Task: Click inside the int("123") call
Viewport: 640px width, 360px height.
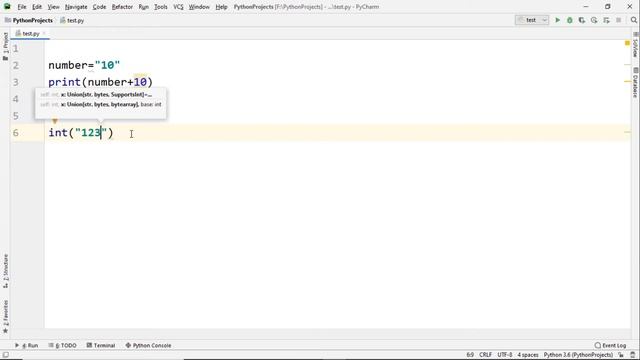Action: tap(81, 133)
